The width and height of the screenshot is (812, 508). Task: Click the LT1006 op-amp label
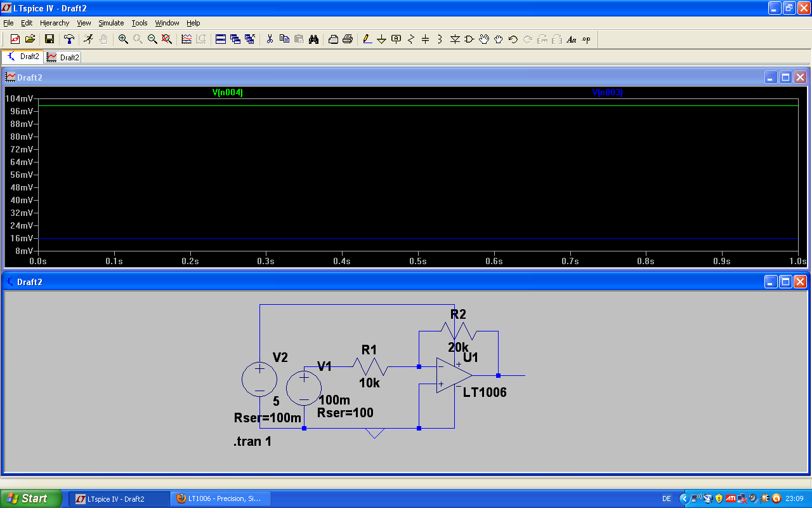point(485,392)
